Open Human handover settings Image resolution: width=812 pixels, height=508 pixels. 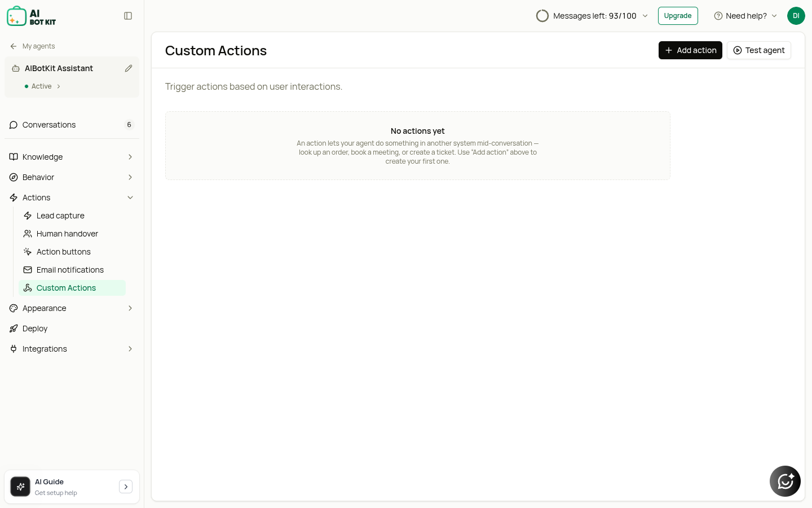tap(72, 234)
